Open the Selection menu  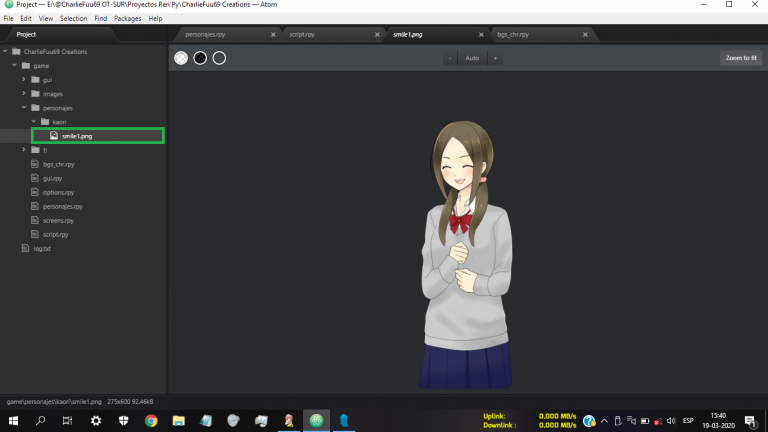73,18
